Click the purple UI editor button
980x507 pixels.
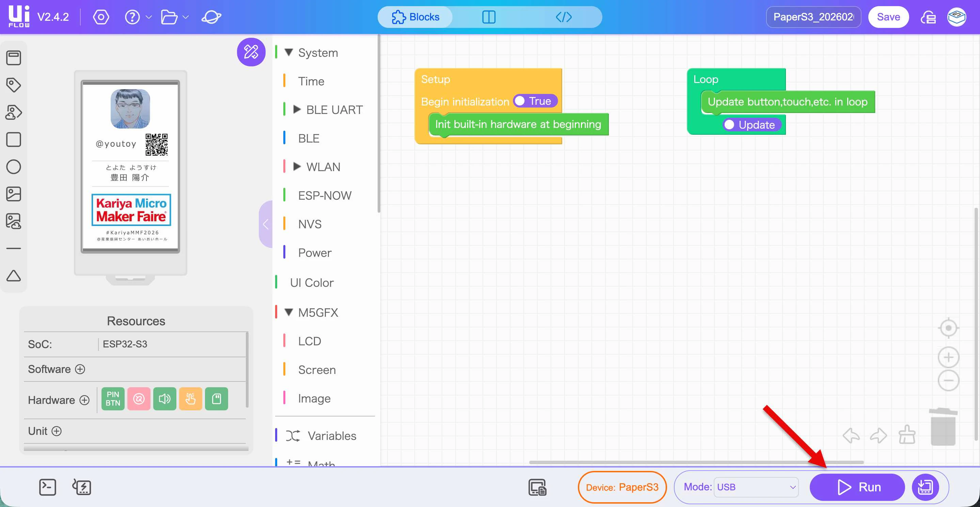pyautogui.click(x=251, y=52)
